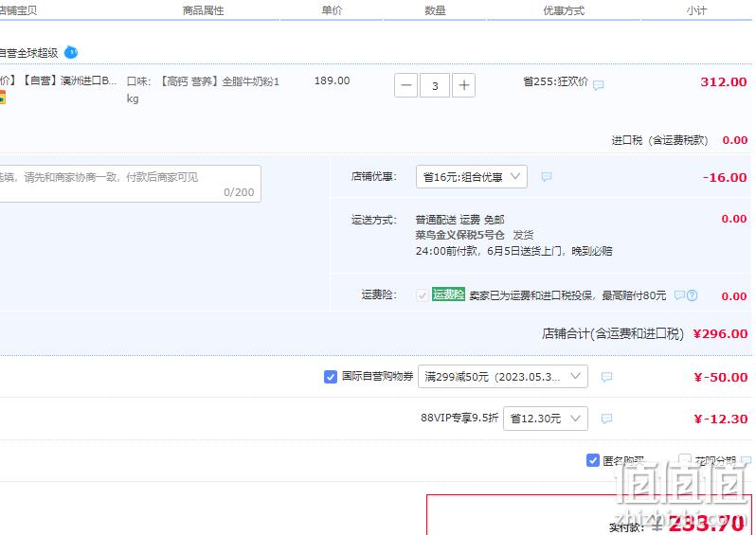Click the small orange icon under the product title

(x=3, y=97)
